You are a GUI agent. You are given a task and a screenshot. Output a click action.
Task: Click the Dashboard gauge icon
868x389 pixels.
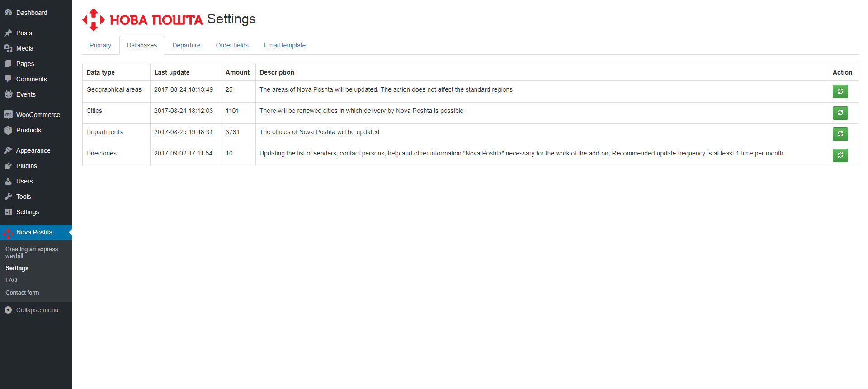pyautogui.click(x=8, y=13)
